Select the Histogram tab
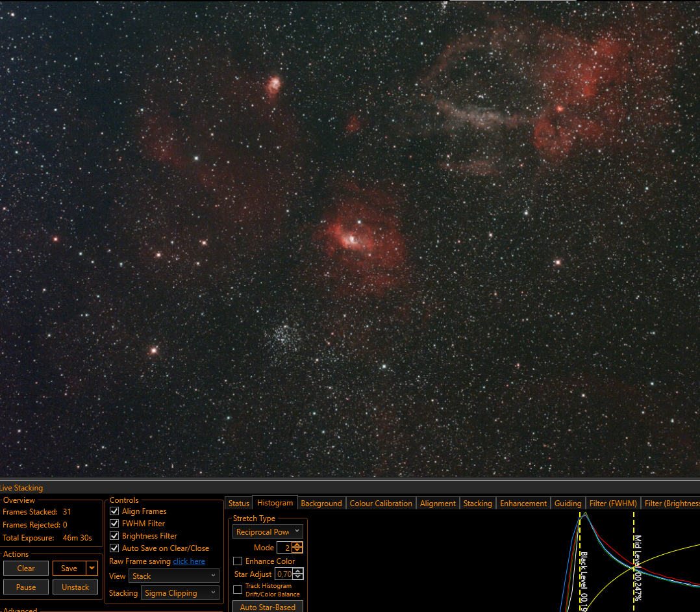The width and height of the screenshot is (700, 612). click(275, 503)
